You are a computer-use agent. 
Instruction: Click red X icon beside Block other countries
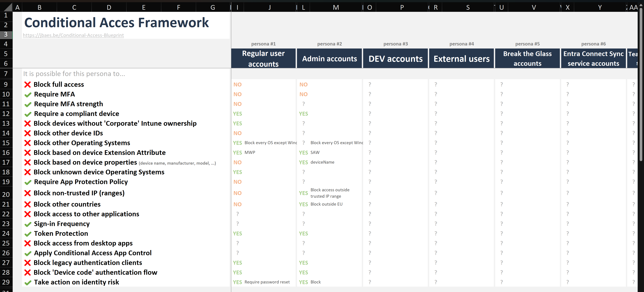tap(28, 204)
